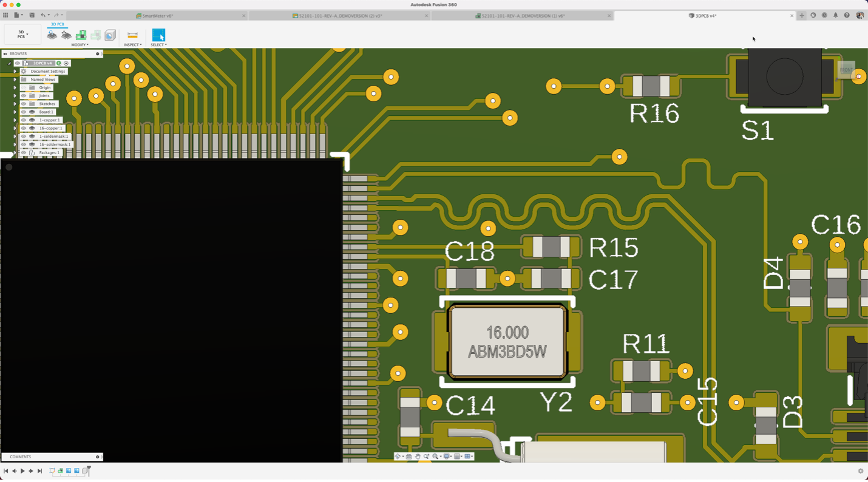Click the Grid and Snaps icon

[x=457, y=457]
